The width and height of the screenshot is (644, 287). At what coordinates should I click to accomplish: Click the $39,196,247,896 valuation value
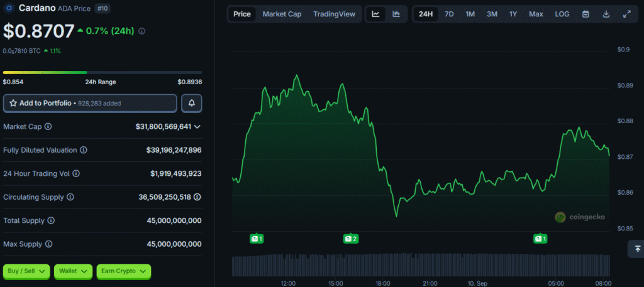click(174, 150)
